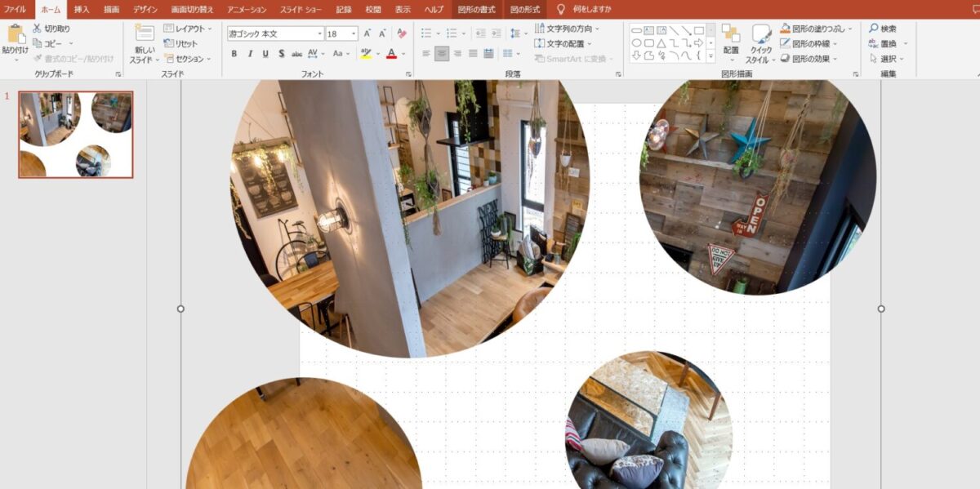This screenshot has width=980, height=489.
Task: Open the ファイル (File) tab
Action: click(x=16, y=9)
